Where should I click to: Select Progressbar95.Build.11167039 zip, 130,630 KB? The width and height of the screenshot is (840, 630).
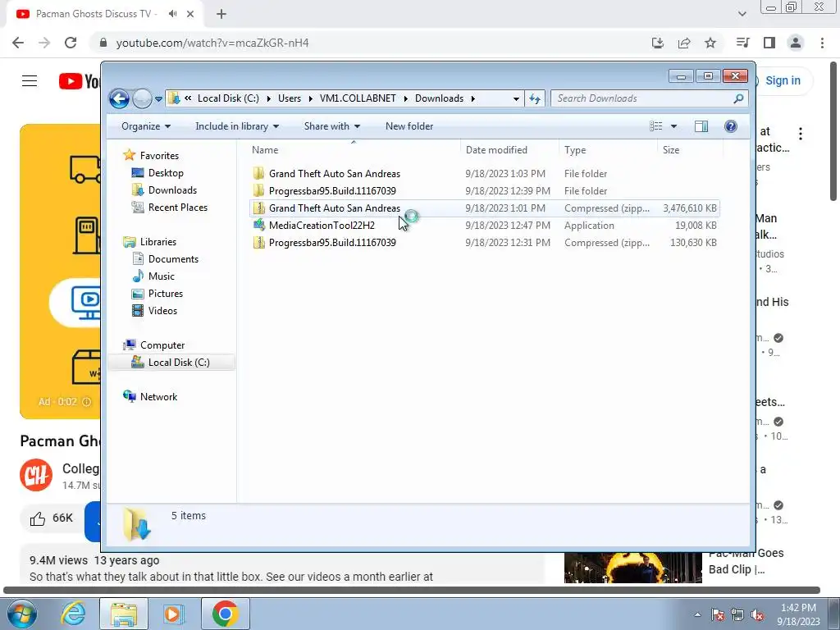[x=484, y=243]
